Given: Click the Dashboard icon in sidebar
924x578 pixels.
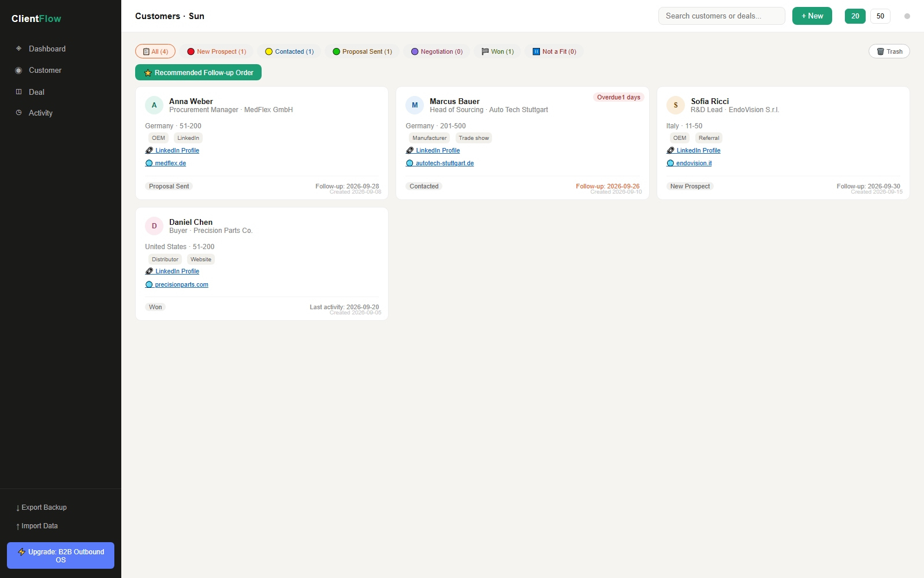Looking at the screenshot, I should [x=18, y=49].
